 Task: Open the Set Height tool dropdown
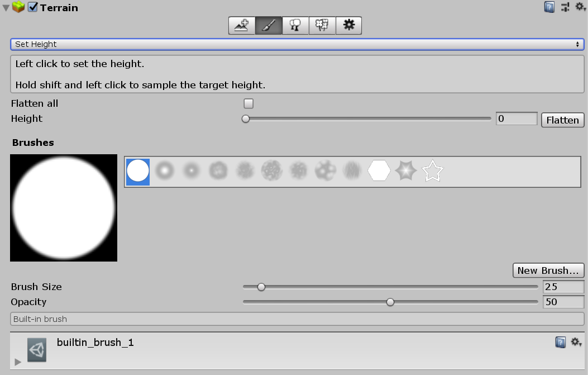[x=297, y=44]
